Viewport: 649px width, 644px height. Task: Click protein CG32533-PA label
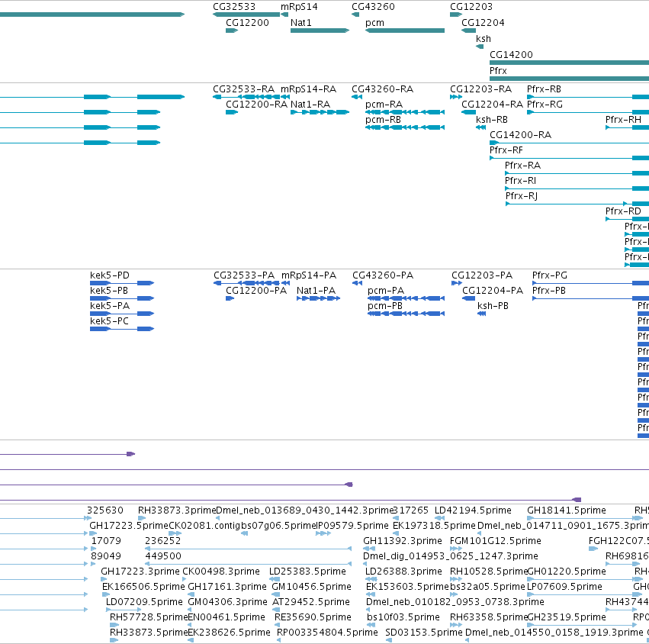pos(244,275)
